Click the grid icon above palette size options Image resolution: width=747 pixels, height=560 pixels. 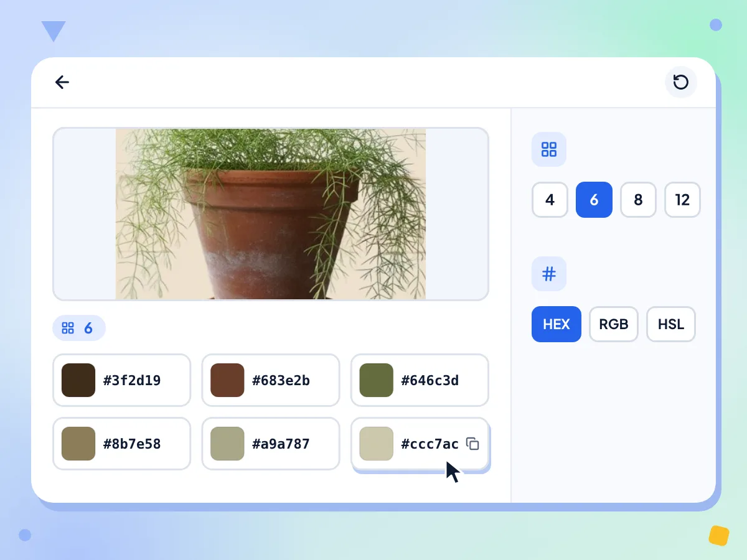tap(549, 149)
